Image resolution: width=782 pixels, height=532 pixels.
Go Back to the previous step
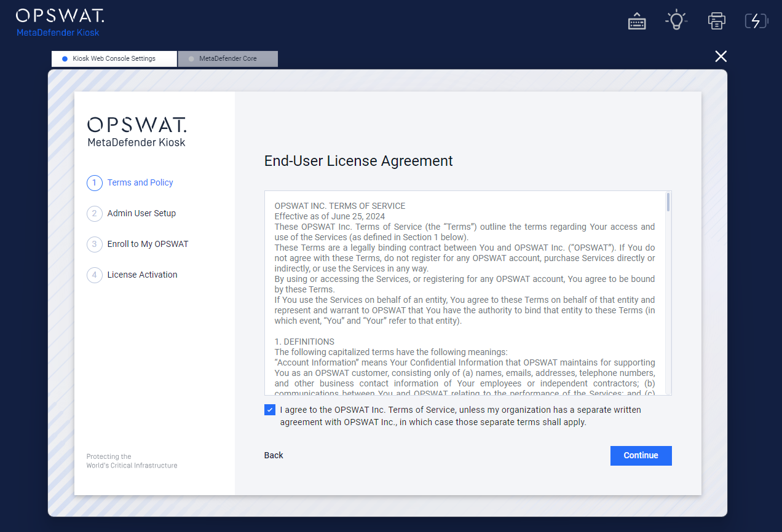274,455
